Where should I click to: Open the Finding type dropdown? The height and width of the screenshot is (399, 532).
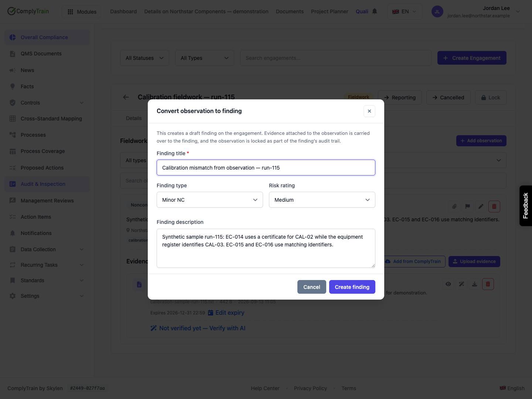coord(210,200)
